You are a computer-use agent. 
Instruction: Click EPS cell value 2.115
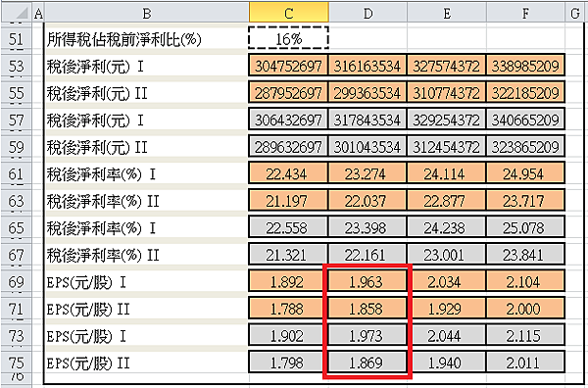click(525, 336)
